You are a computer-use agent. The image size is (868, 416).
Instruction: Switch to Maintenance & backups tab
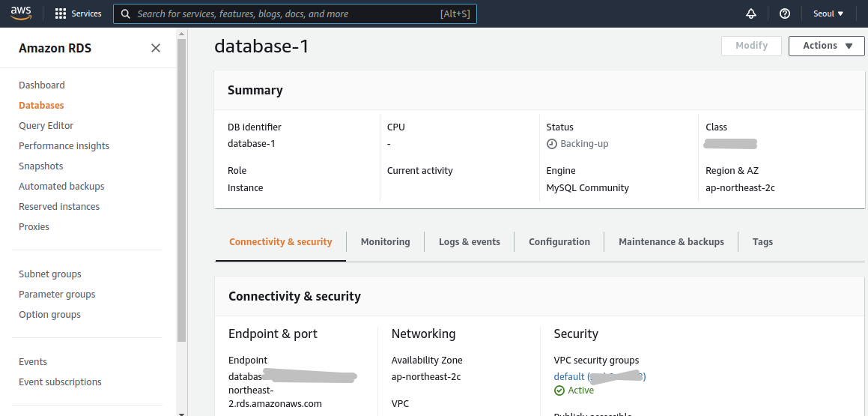click(672, 241)
